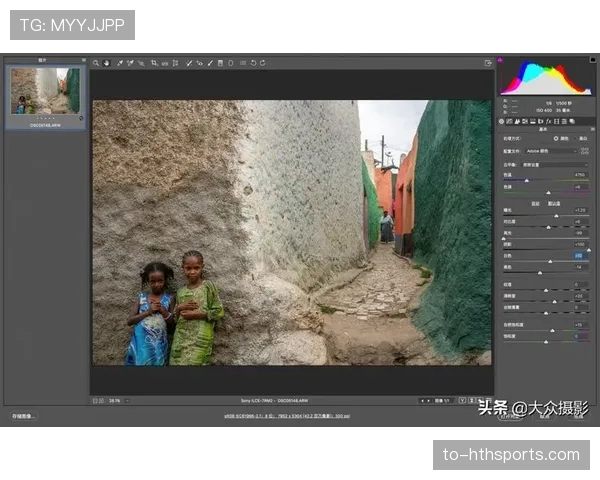Image resolution: width=600 pixels, height=480 pixels.
Task: Switch to the HSL Adjustments tab
Action: pos(525,121)
